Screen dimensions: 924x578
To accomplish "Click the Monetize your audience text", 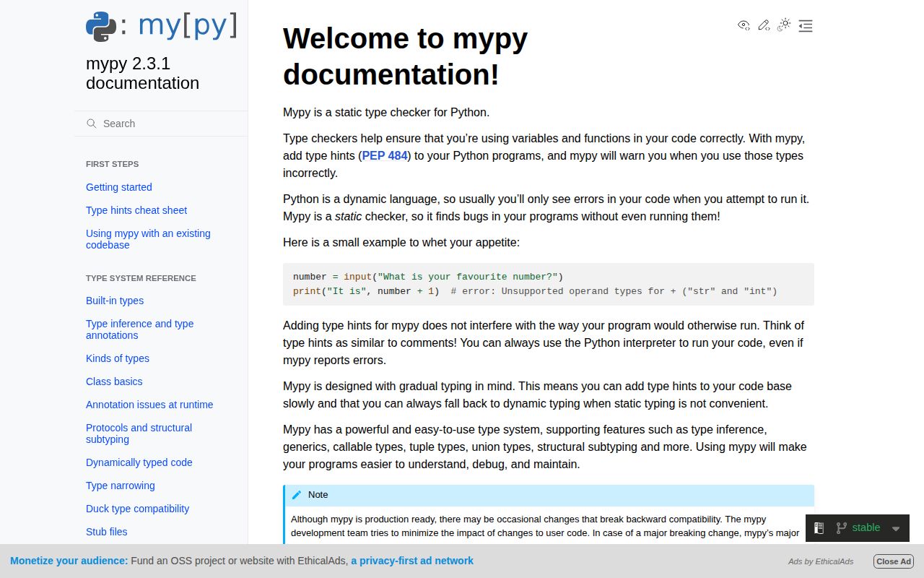I will pyautogui.click(x=69, y=561).
